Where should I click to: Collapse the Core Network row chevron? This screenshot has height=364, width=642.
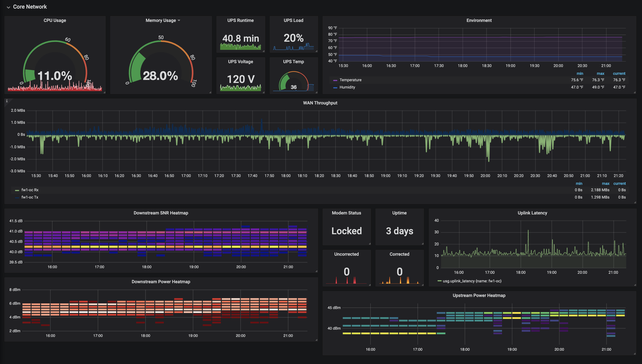[9, 7]
